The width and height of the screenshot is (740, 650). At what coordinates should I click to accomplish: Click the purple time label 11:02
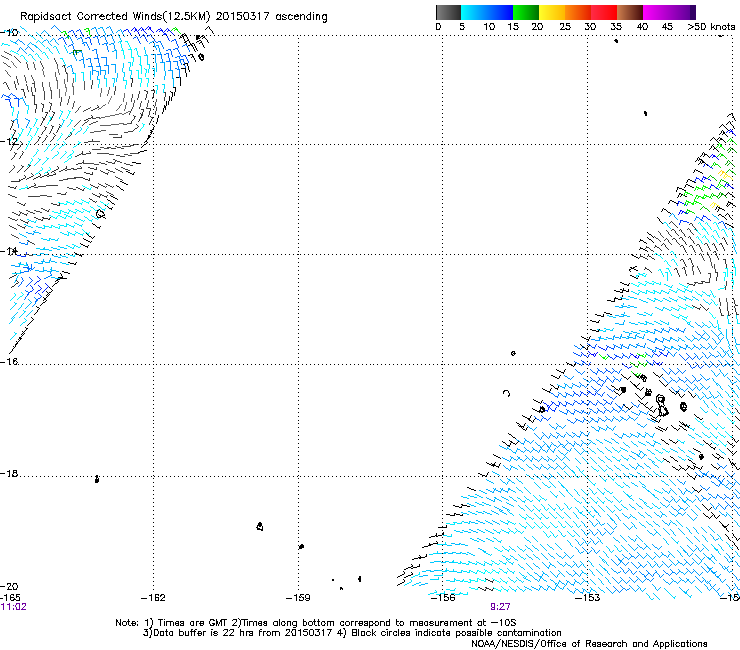point(14,607)
